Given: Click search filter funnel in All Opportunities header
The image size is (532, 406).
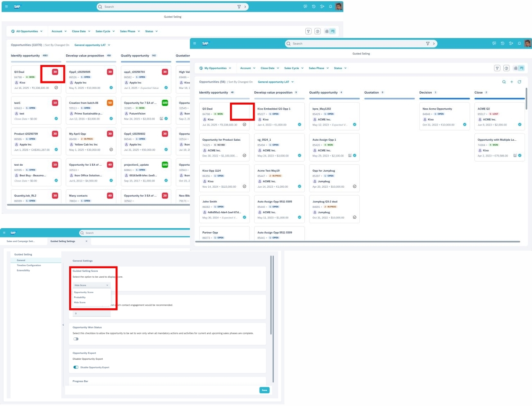Looking at the screenshot, I should (x=239, y=7).
